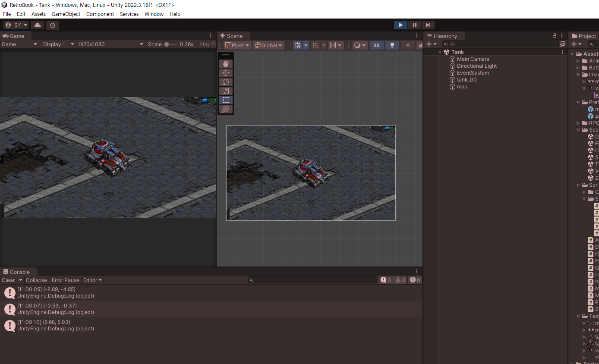Viewport: 599px width, 364px height.
Task: Click the error count icon in Console
Action: tap(414, 280)
